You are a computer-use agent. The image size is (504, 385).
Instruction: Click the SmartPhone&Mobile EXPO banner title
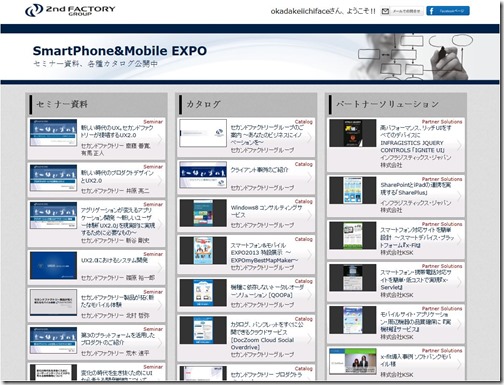[x=120, y=51]
